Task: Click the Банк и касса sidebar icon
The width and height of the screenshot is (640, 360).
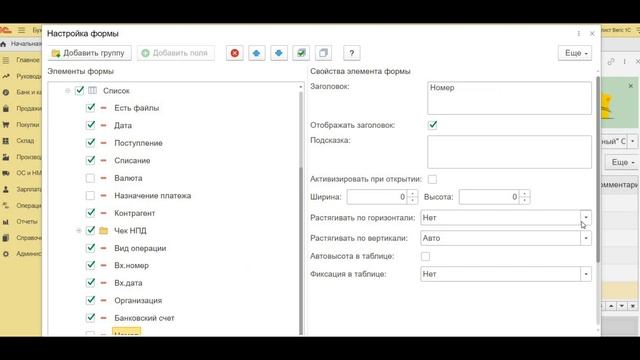Action: click(6, 93)
